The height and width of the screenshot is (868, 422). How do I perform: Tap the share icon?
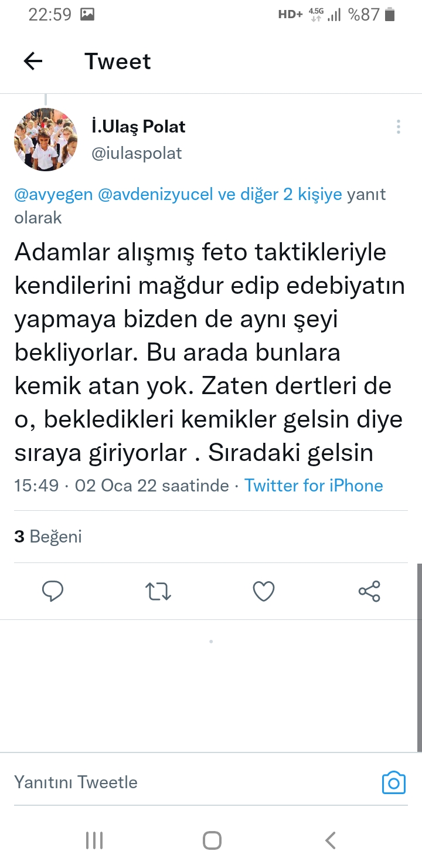369,591
